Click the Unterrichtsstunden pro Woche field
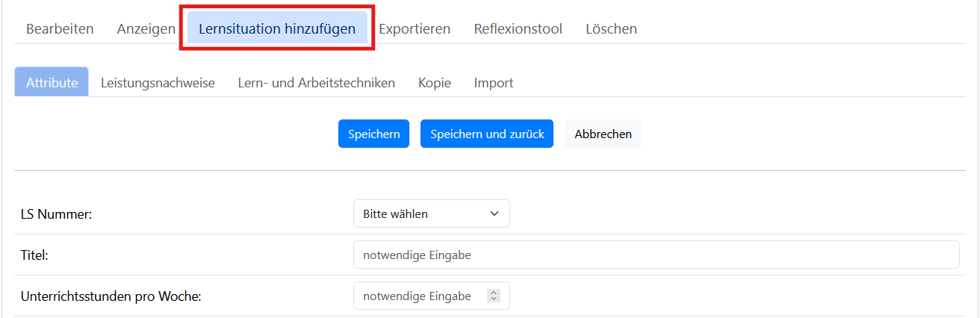The image size is (980, 318). tap(431, 296)
